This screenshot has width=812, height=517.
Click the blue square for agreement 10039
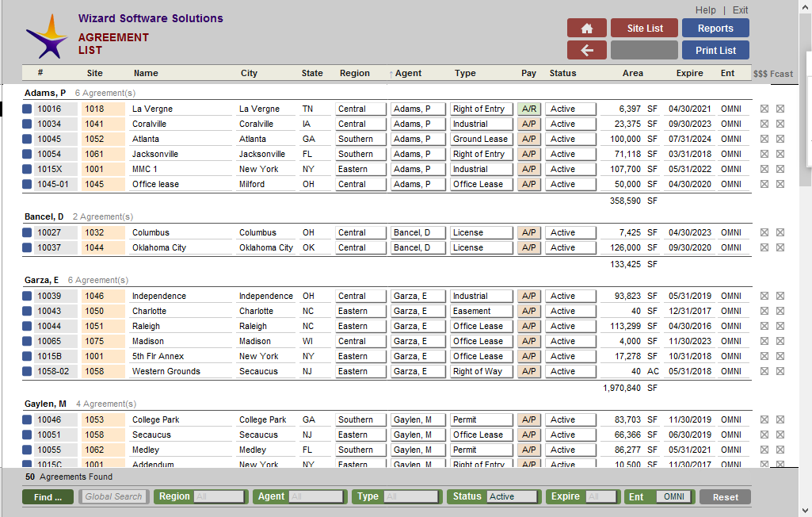coord(27,296)
